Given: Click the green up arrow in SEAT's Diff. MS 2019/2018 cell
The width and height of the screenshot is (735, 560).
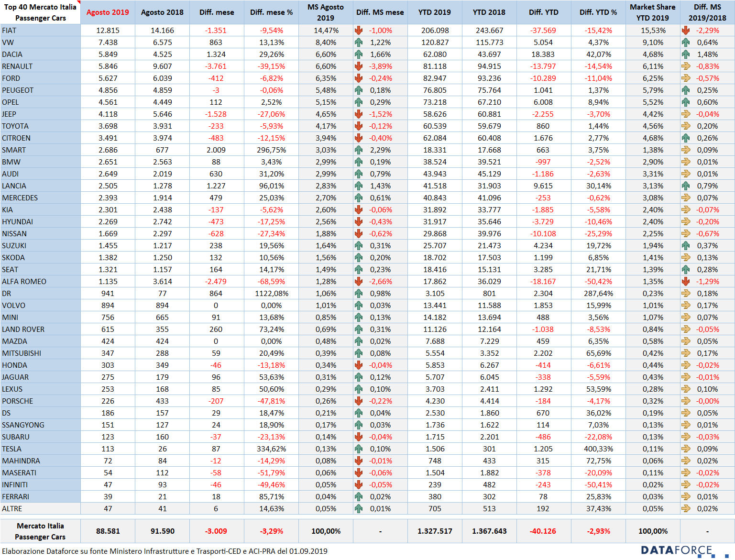Looking at the screenshot, I should 686,269.
